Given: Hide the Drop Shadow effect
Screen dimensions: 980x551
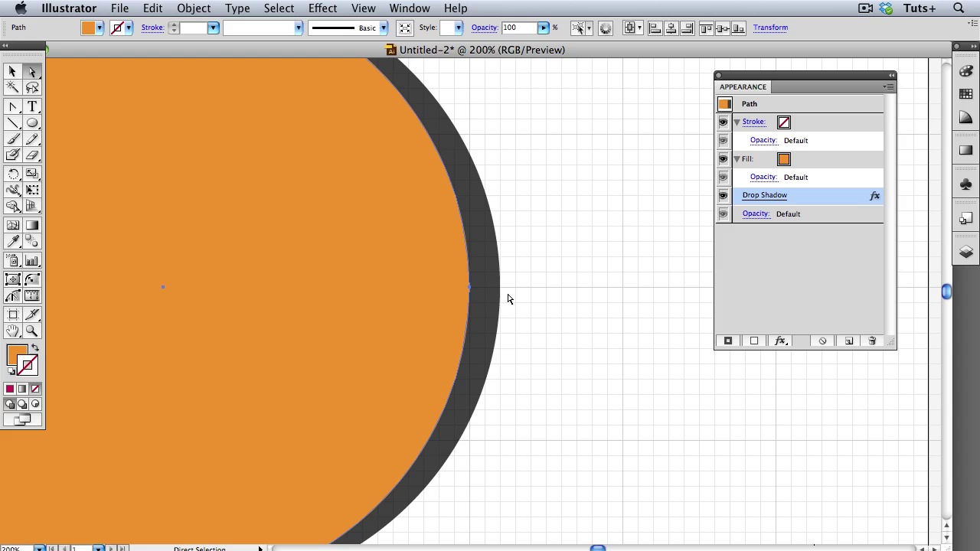Looking at the screenshot, I should point(723,195).
